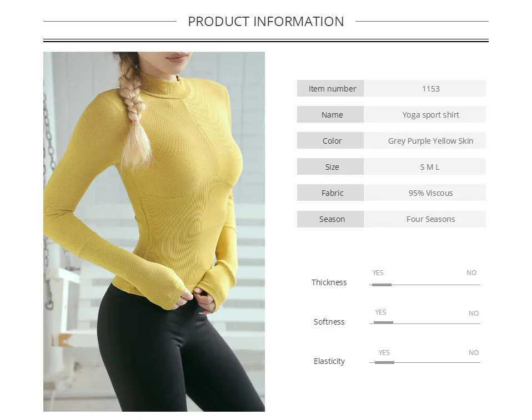The image size is (532, 420).
Task: Click the yellow yoga shirt product photo
Action: click(x=154, y=231)
